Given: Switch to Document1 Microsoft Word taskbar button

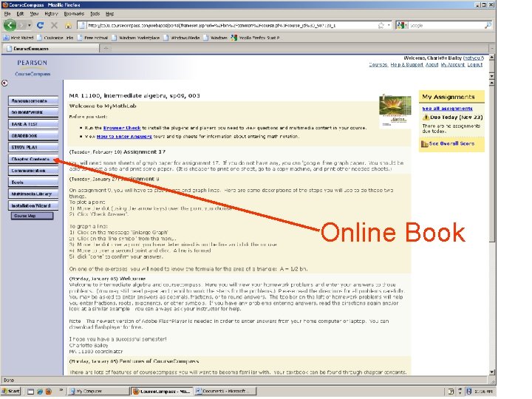Looking at the screenshot, I should click(225, 391).
